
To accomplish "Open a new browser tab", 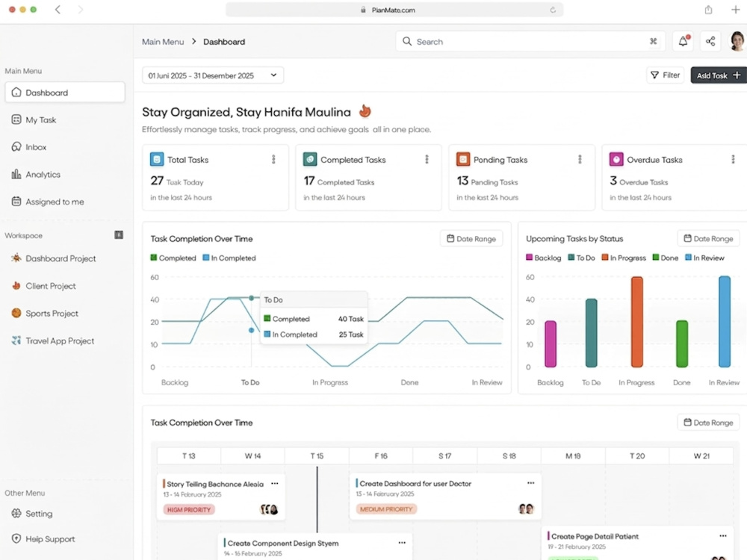I will point(736,10).
